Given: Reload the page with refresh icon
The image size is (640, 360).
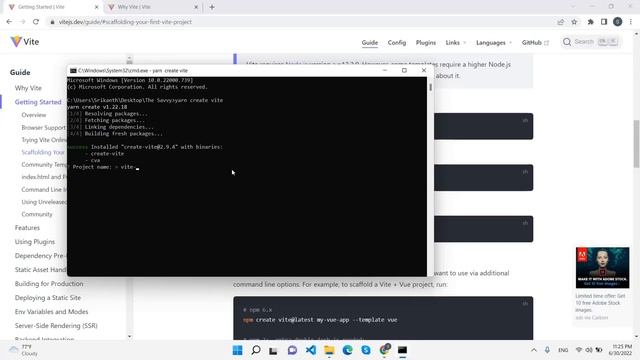Looking at the screenshot, I should pyautogui.click(x=36, y=22).
